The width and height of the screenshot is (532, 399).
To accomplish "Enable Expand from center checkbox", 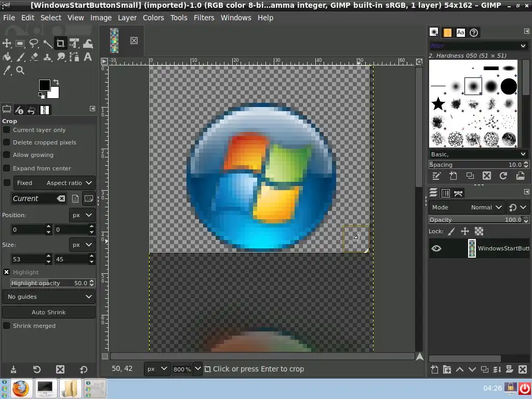I will (x=6, y=168).
